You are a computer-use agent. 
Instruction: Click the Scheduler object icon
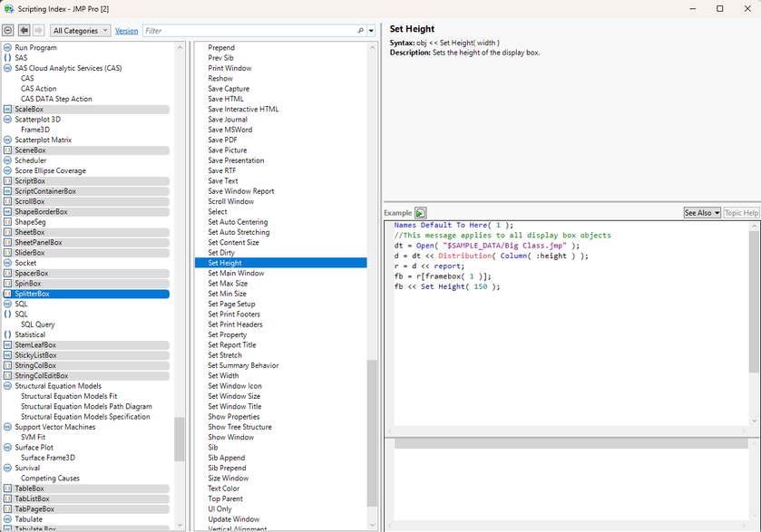(x=8, y=160)
